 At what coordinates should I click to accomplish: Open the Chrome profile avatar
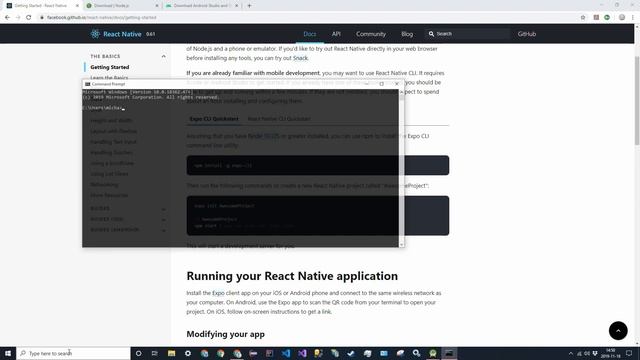click(x=622, y=18)
